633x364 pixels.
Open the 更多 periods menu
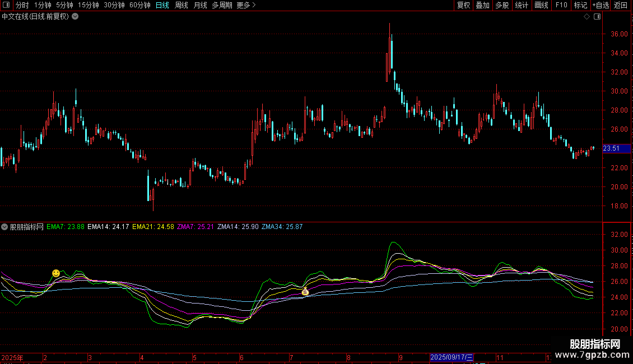246,5
